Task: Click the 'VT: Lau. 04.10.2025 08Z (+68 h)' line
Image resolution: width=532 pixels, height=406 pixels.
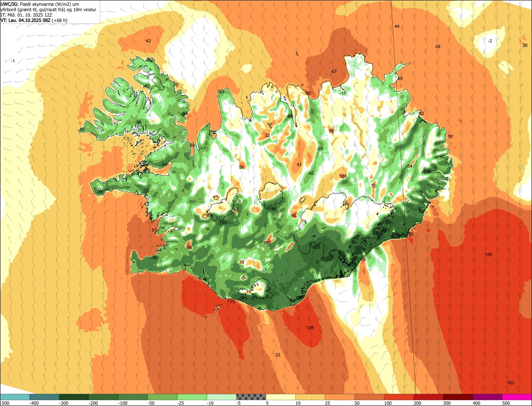Action: pyautogui.click(x=34, y=20)
